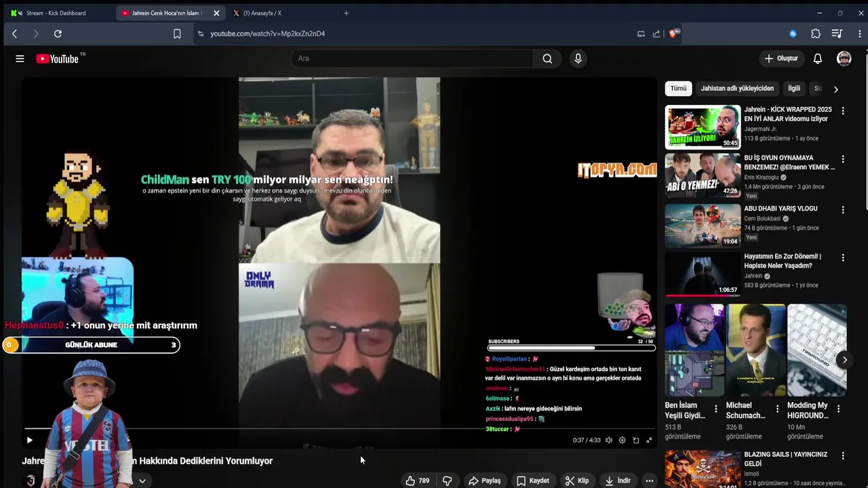
Task: Switch to Anasayfa / X tab
Action: [281, 13]
